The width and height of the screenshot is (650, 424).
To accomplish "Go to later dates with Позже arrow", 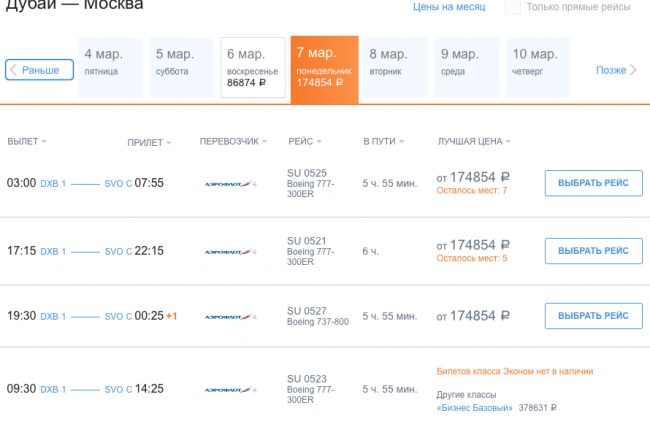I will tap(616, 70).
